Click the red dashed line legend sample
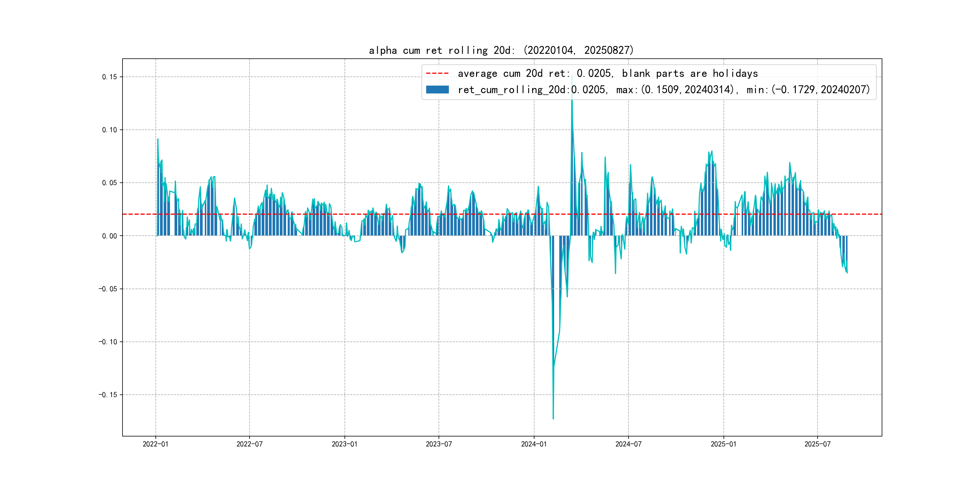Screen dimensions: 980x490 coord(437,73)
